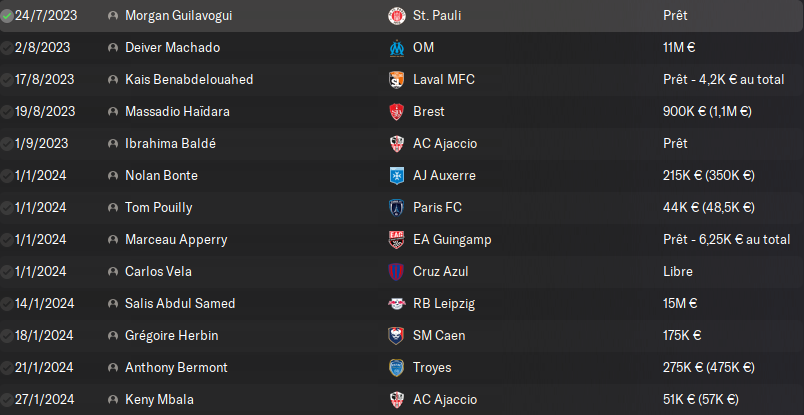The height and width of the screenshot is (415, 804).
Task: Click the person icon beside Deiver Machado
Action: tap(112, 48)
